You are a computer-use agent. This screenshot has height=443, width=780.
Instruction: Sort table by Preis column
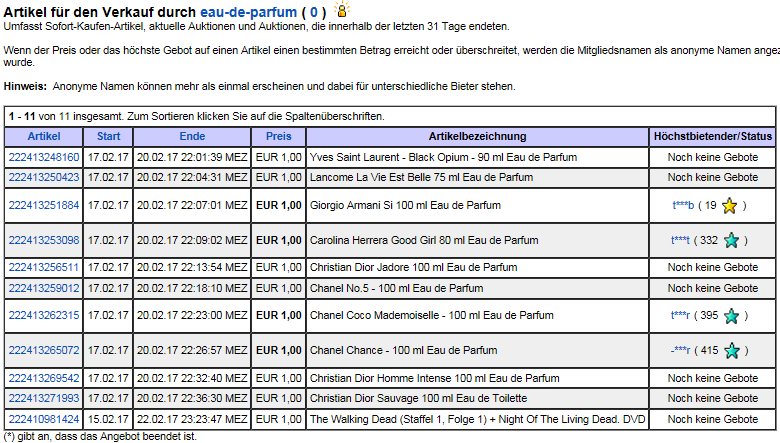coord(279,136)
